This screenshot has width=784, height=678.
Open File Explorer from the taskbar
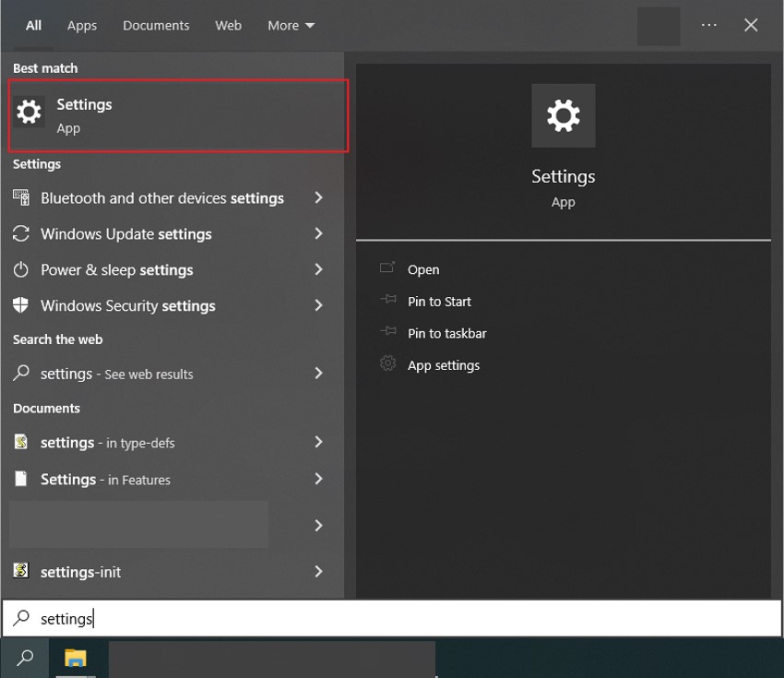(x=76, y=658)
